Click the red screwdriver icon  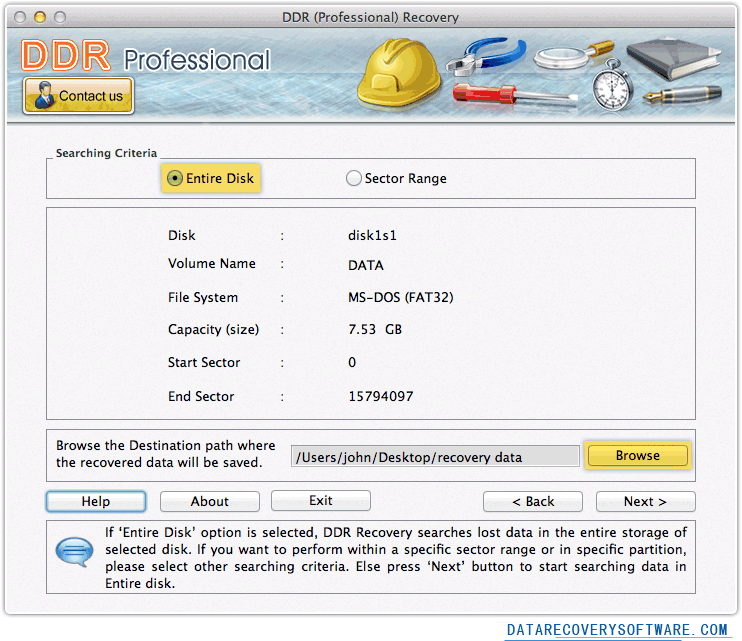tap(515, 93)
